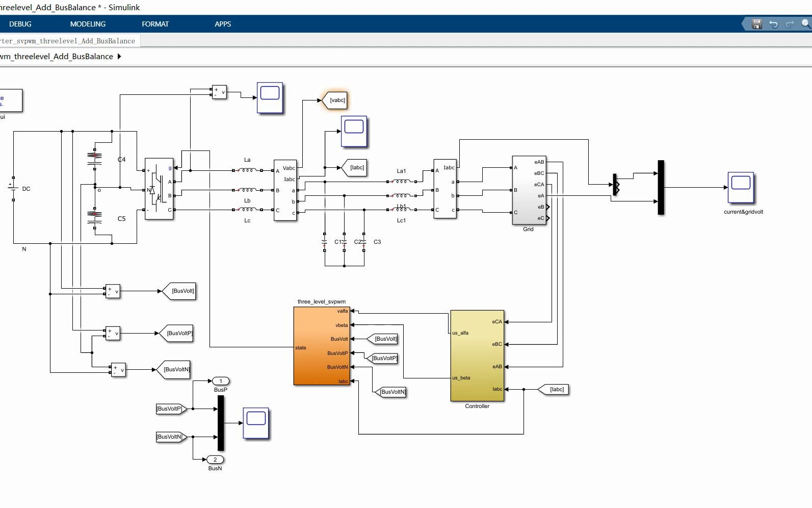Click the highlighted [vabc] Goto tag
The image size is (812, 508).
click(335, 100)
